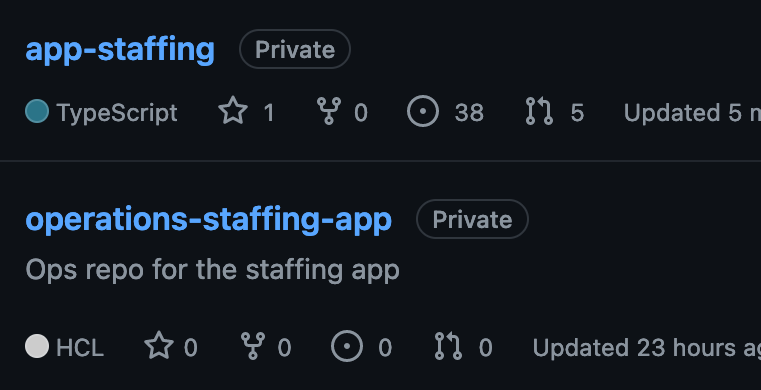Click the Private badge next to app-staffing
761x390 pixels.
[x=295, y=49]
